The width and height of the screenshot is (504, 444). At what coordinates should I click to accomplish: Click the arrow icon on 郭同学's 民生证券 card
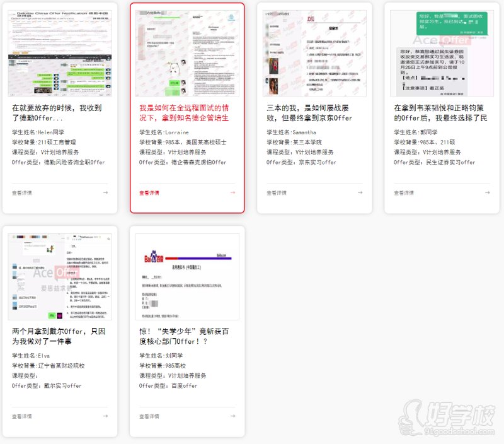point(487,192)
